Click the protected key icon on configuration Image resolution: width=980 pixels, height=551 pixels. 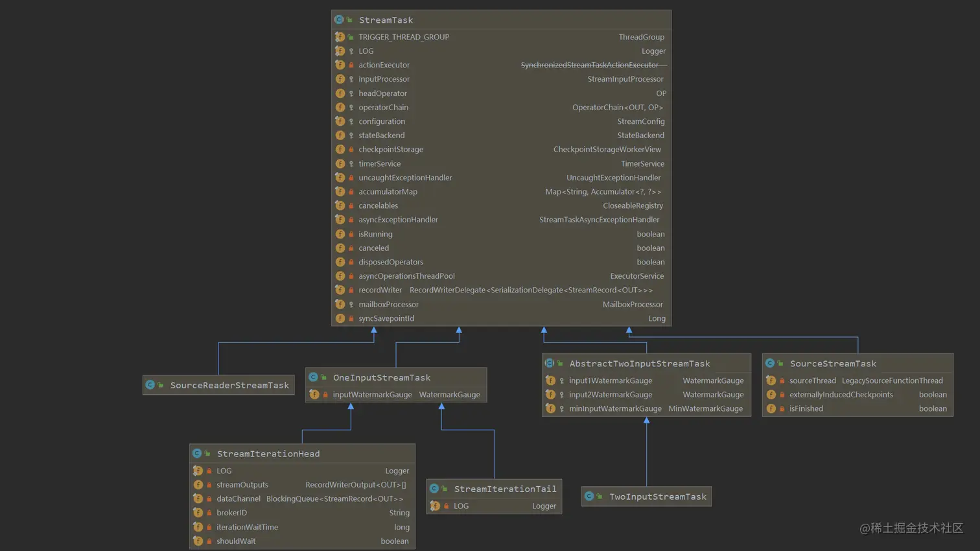click(351, 121)
